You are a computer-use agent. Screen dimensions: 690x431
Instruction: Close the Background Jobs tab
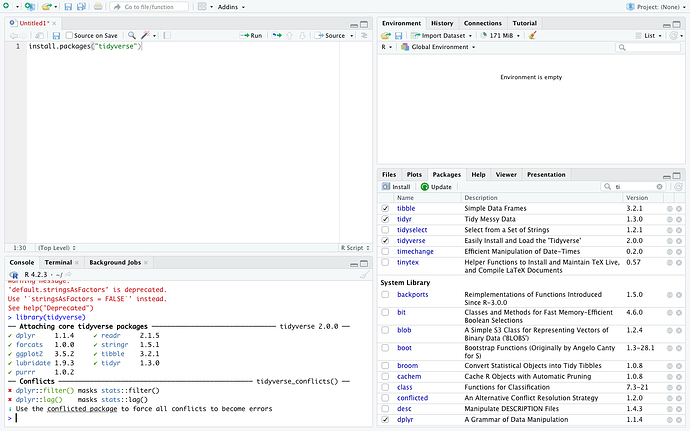pos(146,262)
